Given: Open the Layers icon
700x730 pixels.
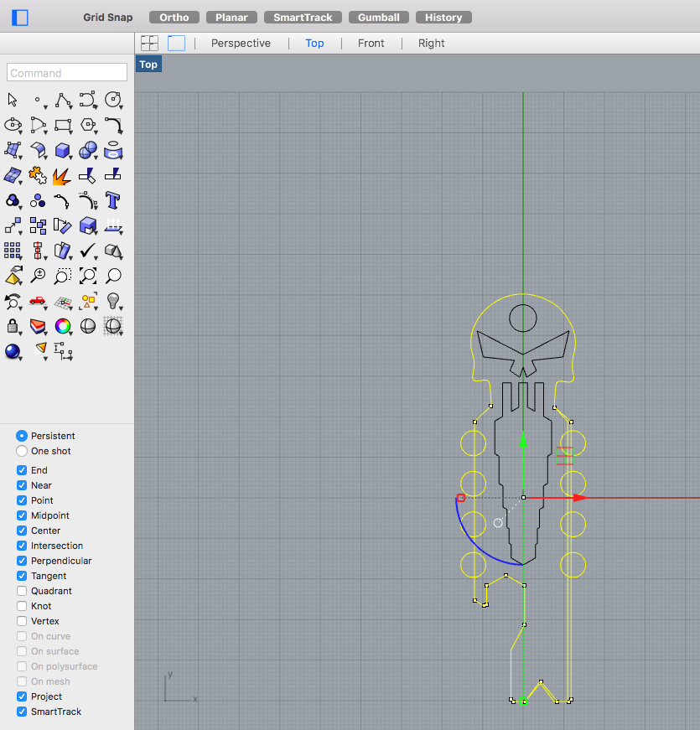Looking at the screenshot, I should [38, 326].
